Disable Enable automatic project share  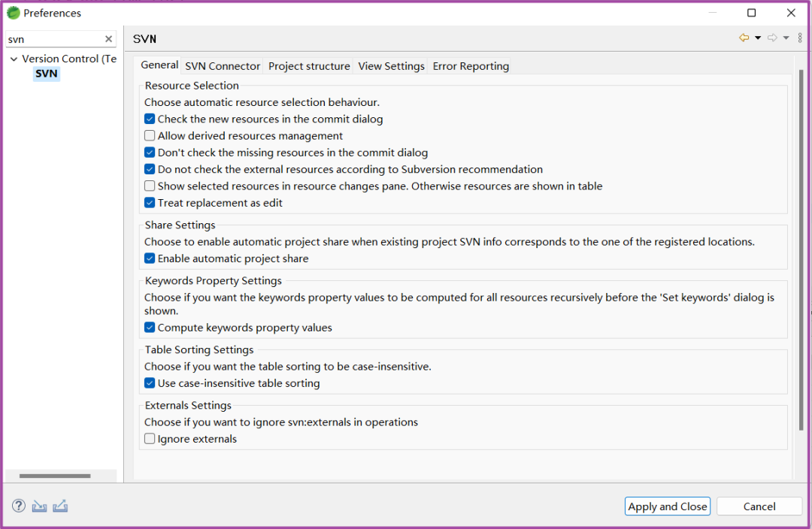pyautogui.click(x=150, y=258)
